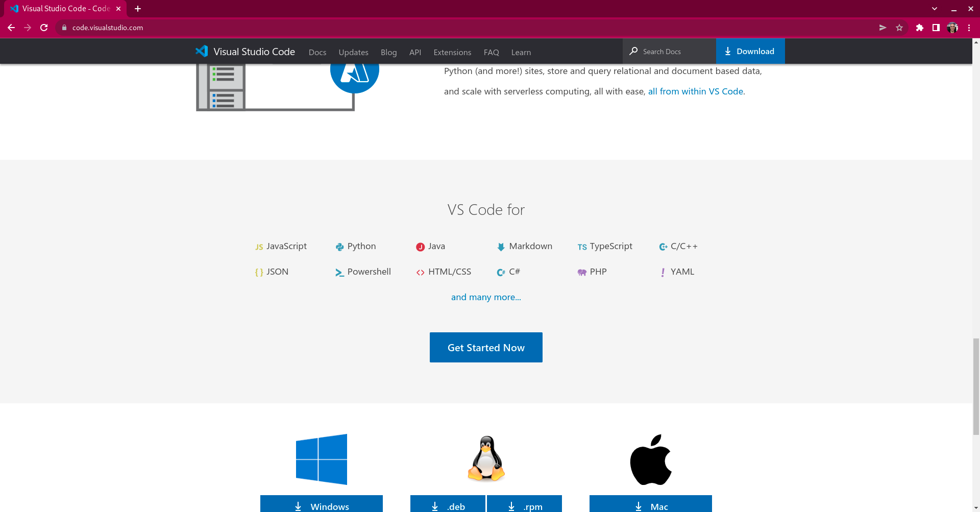Image resolution: width=980 pixels, height=512 pixels.
Task: Click the Powershell prompt icon
Action: [x=339, y=273]
